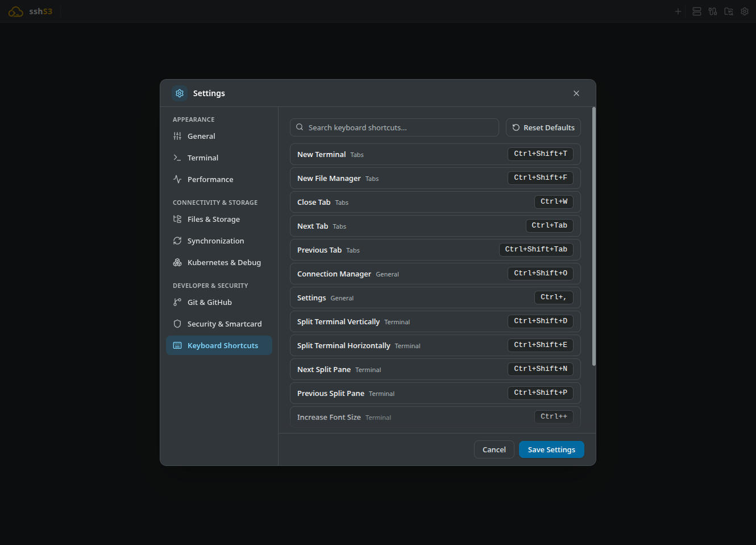This screenshot has width=756, height=545.
Task: Switch to the Performance section
Action: point(219,180)
